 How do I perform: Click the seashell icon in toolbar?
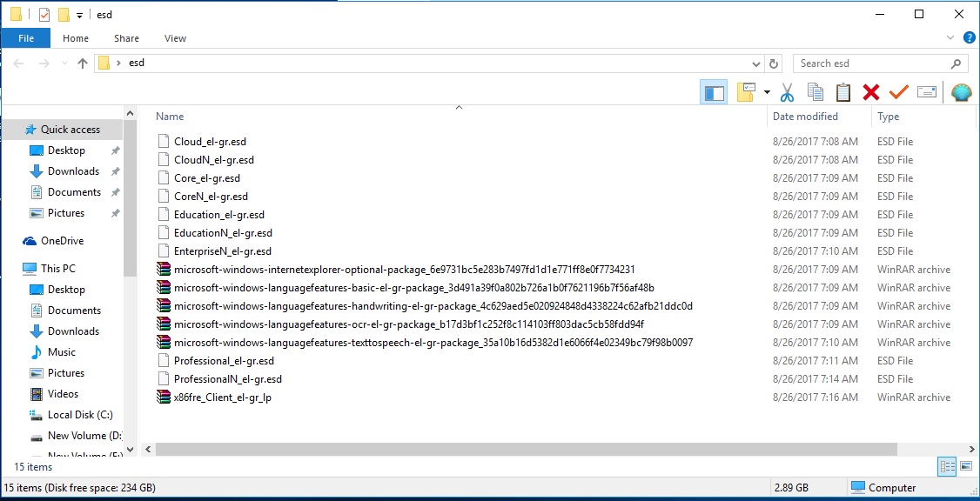coord(961,92)
